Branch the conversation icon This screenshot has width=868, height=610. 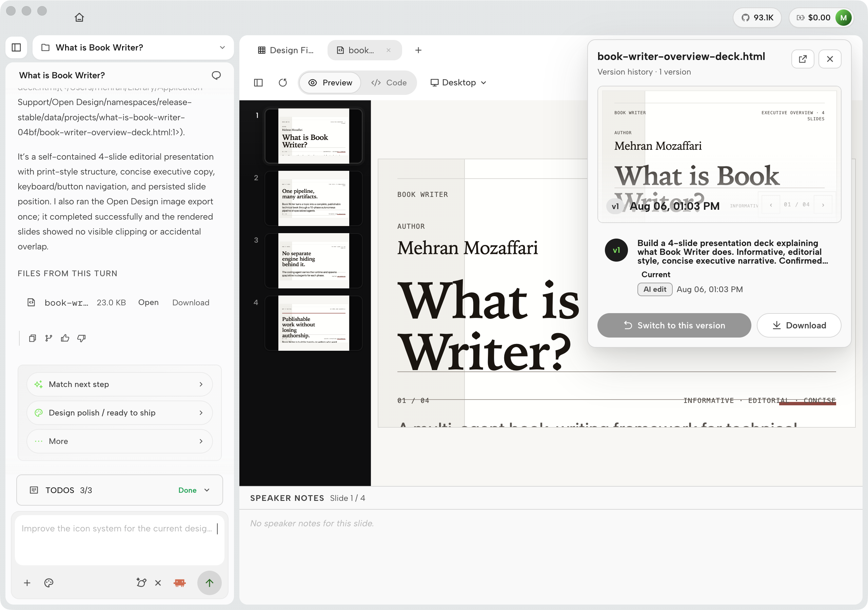tap(49, 338)
